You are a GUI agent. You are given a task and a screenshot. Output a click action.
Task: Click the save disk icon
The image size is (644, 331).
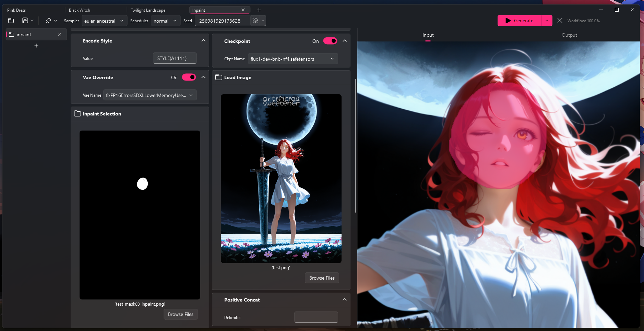pyautogui.click(x=25, y=21)
